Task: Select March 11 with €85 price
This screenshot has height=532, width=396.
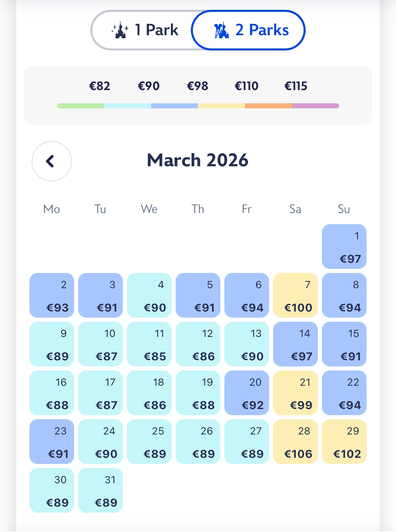Action: click(149, 344)
